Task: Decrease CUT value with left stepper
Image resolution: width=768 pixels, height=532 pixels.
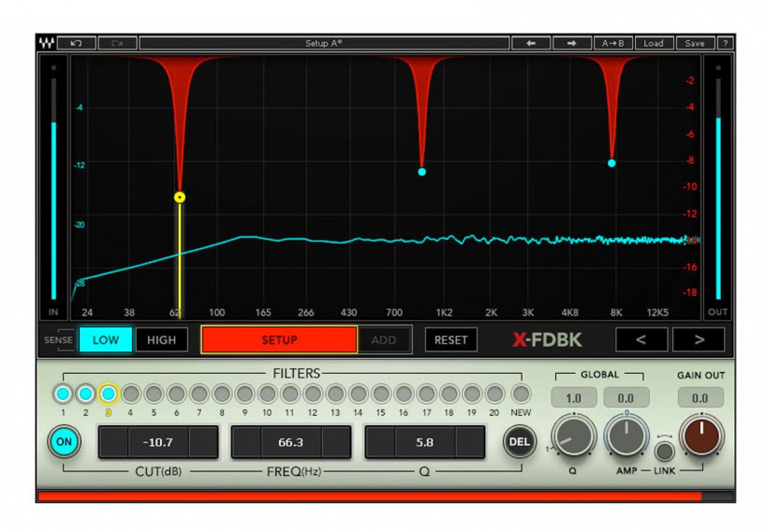Action: [x=113, y=442]
